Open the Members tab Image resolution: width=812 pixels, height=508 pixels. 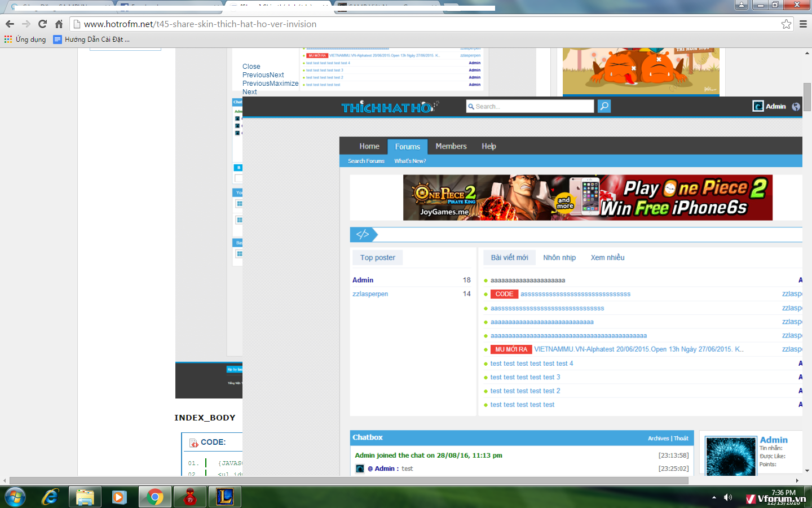click(451, 146)
